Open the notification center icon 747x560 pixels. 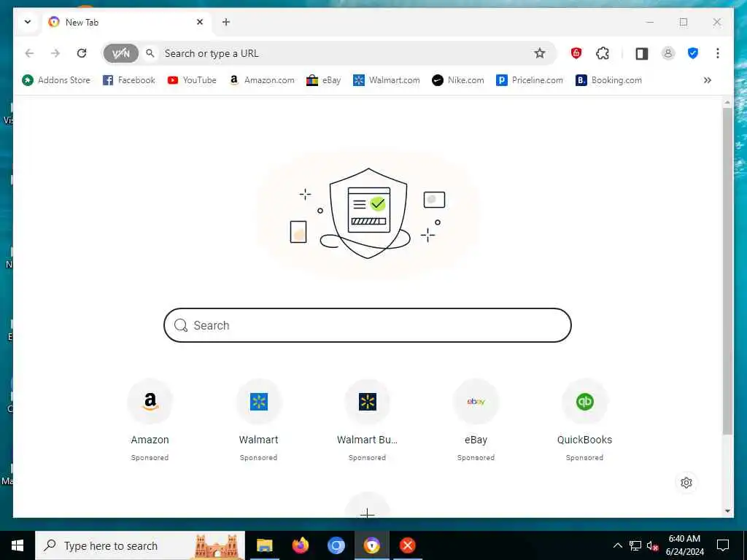coord(723,545)
